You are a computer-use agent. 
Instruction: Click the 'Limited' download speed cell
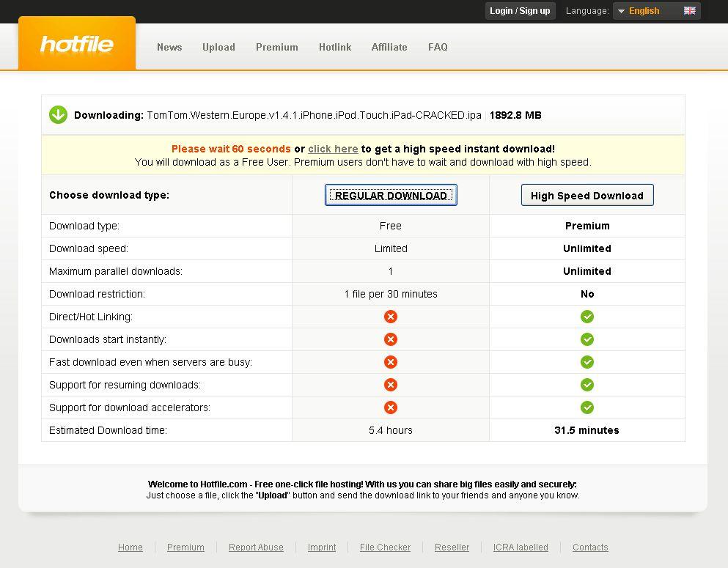[391, 248]
